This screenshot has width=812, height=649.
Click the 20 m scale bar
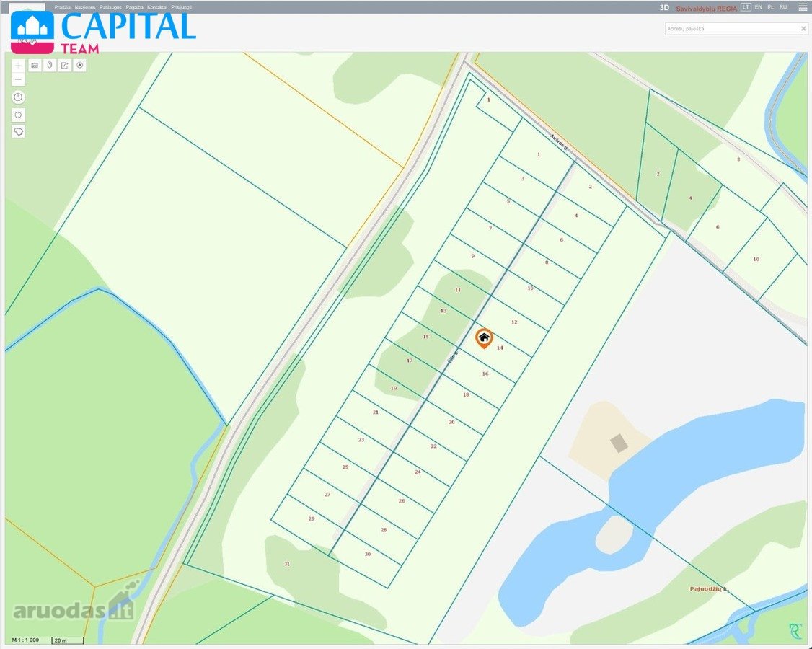[68, 641]
